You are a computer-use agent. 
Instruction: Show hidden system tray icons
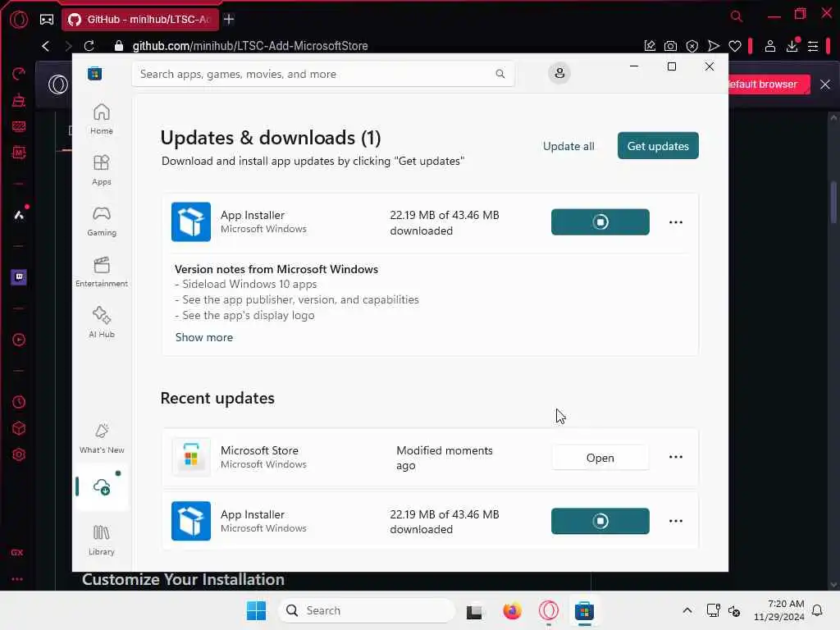coord(687,610)
